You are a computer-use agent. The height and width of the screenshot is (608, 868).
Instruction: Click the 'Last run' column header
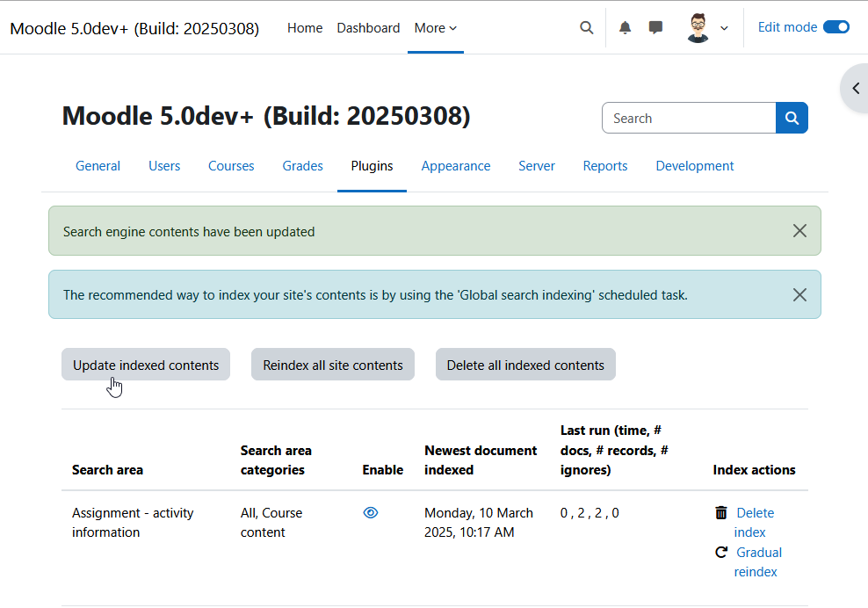pos(614,450)
